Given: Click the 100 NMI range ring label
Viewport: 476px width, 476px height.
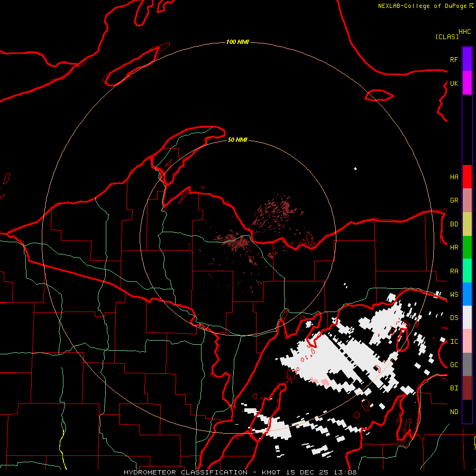Looking at the screenshot, I should click(237, 42).
